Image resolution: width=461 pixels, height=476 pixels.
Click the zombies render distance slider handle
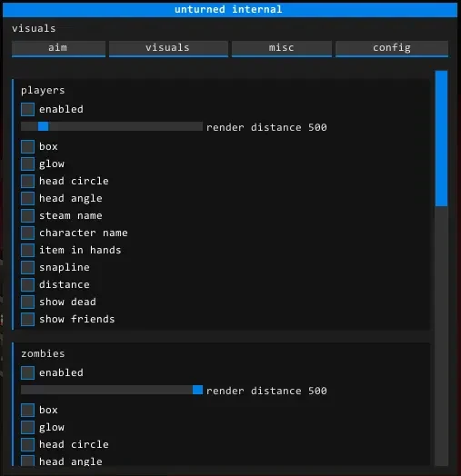[197, 390]
